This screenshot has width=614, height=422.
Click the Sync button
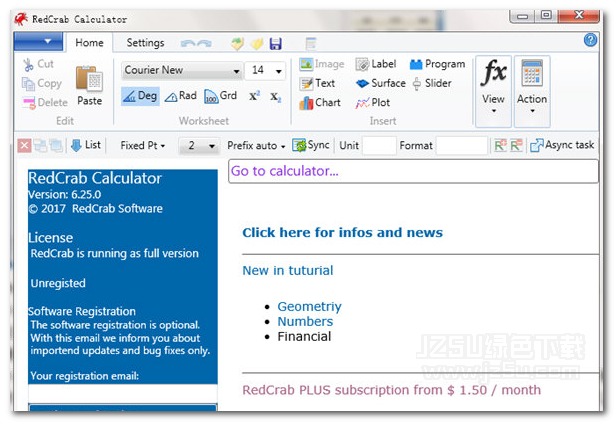[x=311, y=145]
